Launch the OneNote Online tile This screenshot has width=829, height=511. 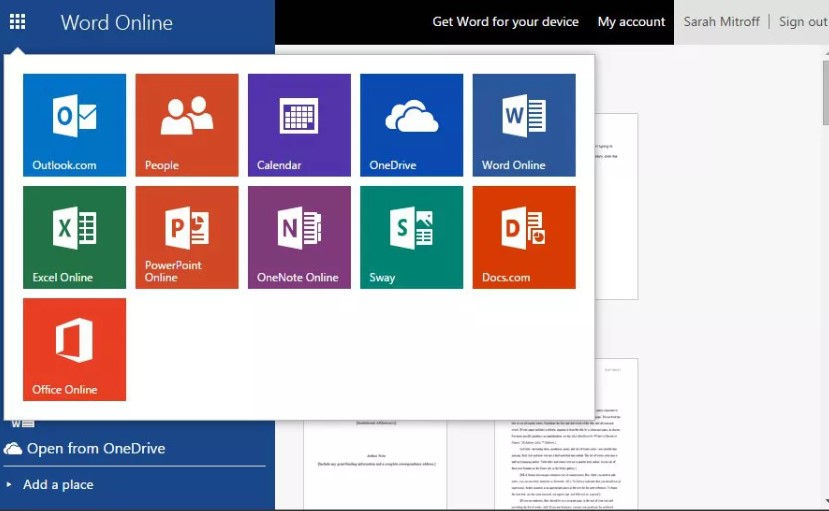pos(299,237)
